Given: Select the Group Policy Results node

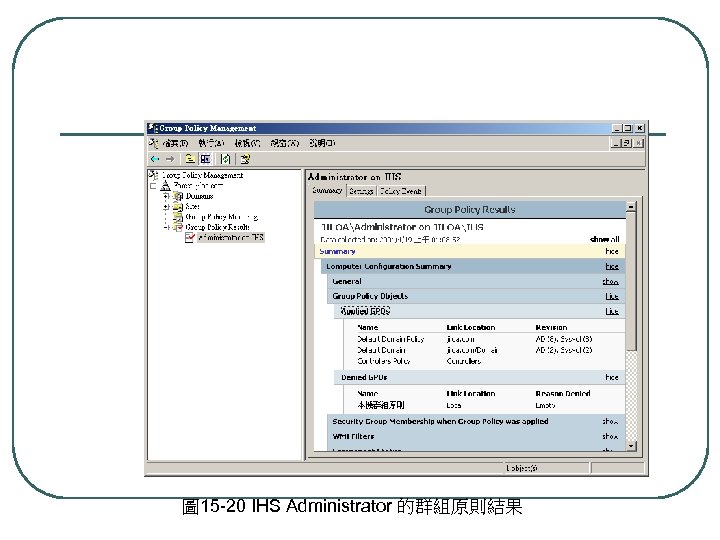Looking at the screenshot, I should [218, 227].
